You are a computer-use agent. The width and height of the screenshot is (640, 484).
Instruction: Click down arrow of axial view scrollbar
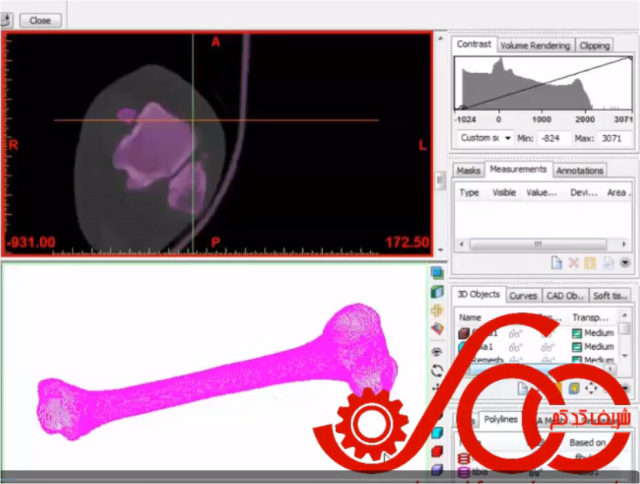click(x=440, y=250)
